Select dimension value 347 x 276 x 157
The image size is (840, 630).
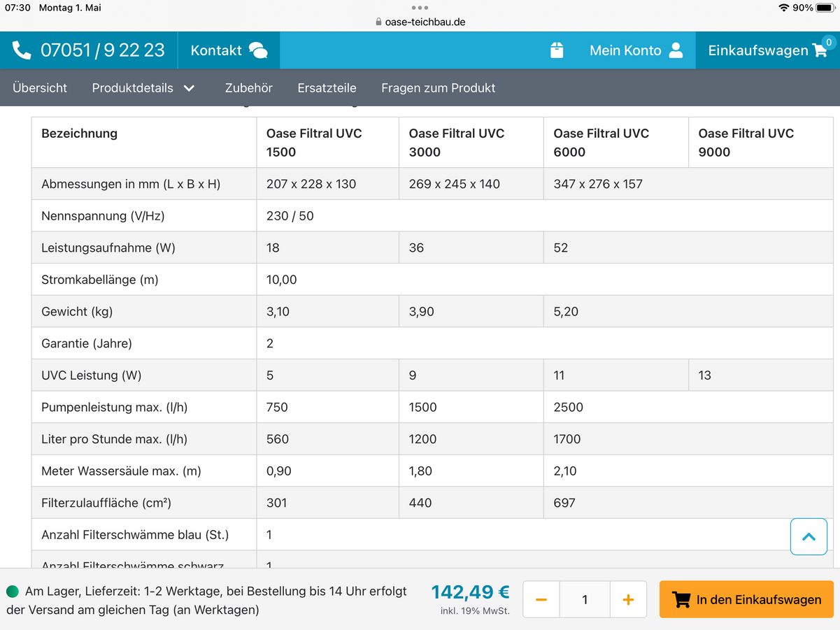pos(598,184)
